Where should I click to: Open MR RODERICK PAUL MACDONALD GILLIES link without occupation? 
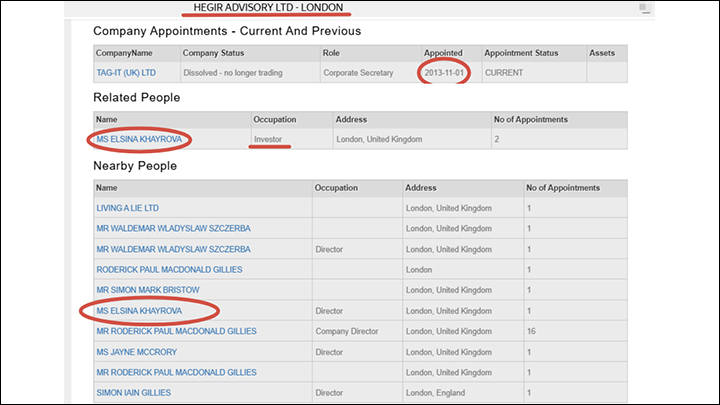coord(176,372)
